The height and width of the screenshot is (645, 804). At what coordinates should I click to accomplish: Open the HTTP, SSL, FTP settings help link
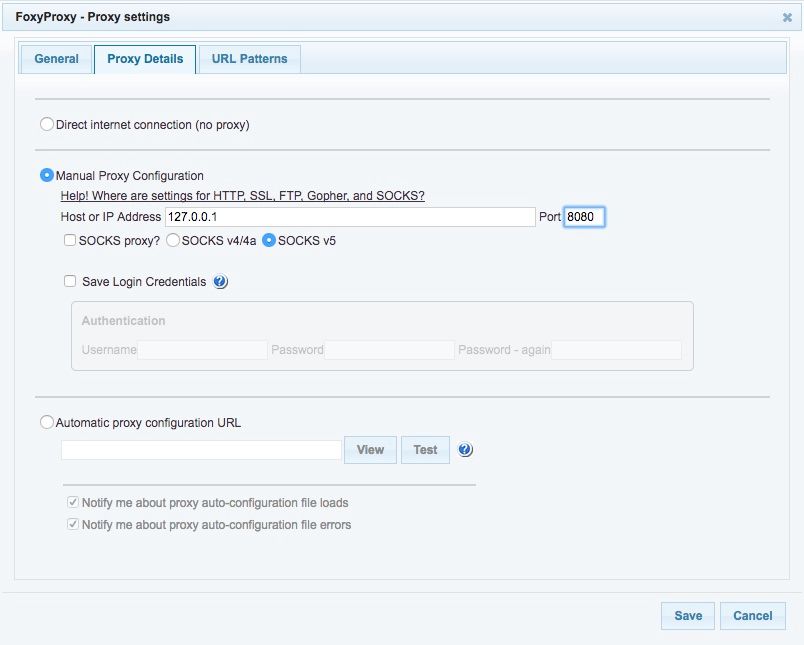click(243, 196)
